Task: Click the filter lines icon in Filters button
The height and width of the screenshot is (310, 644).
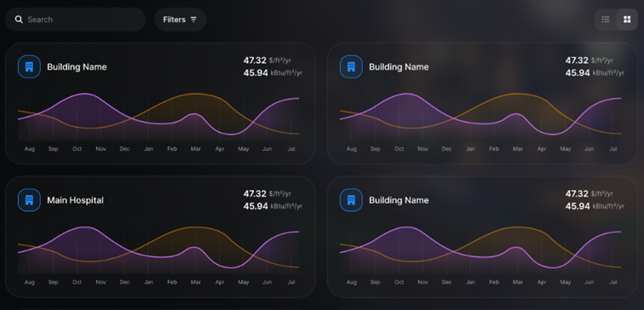Action: pyautogui.click(x=193, y=20)
